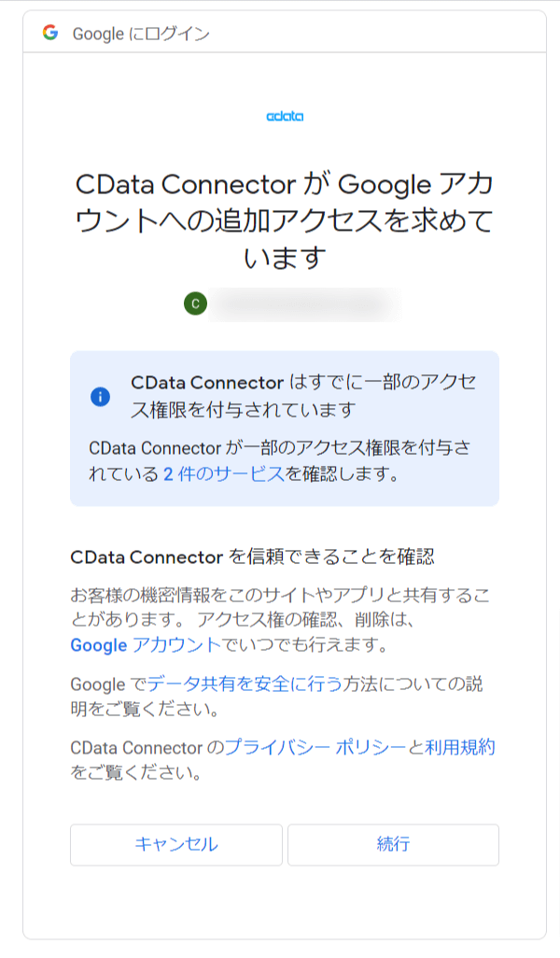Click the を信頼できることを確認 subheading
560x958 pixels.
(253, 557)
